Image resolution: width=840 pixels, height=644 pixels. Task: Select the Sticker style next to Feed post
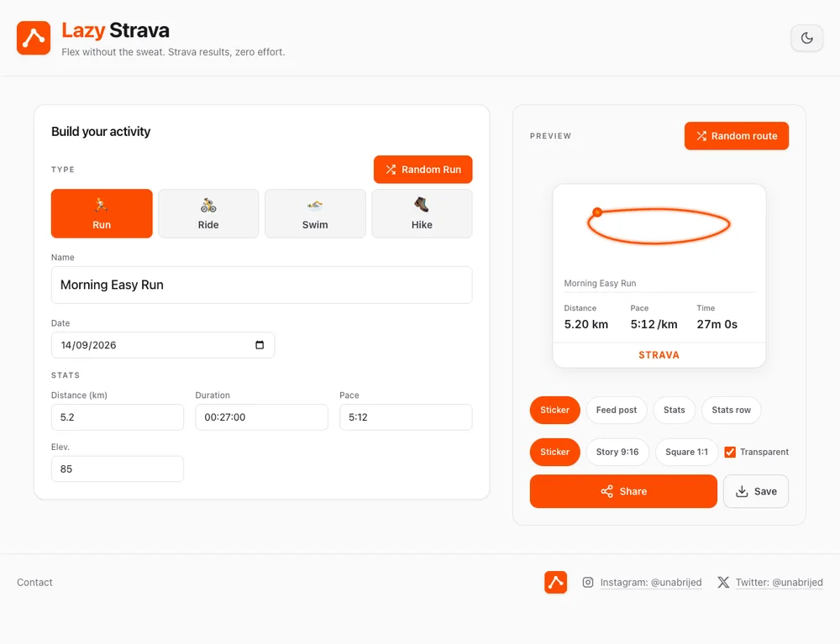[x=554, y=410]
